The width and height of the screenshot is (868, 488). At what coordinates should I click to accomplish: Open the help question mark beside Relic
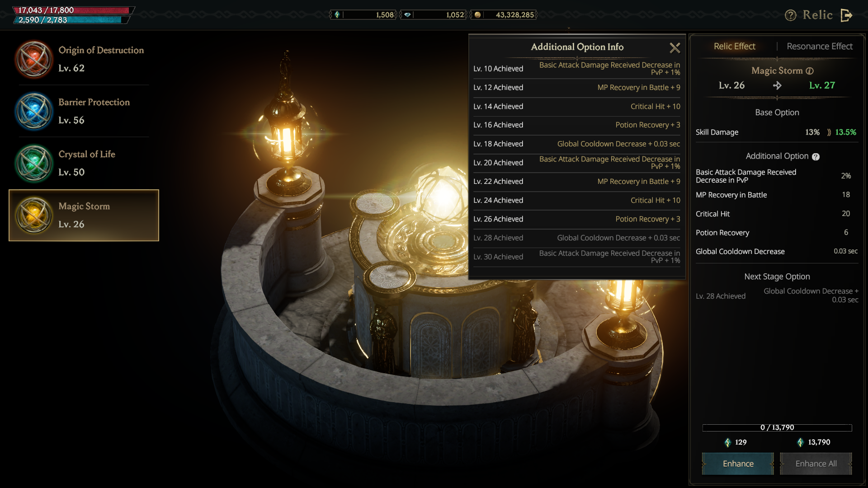(790, 15)
